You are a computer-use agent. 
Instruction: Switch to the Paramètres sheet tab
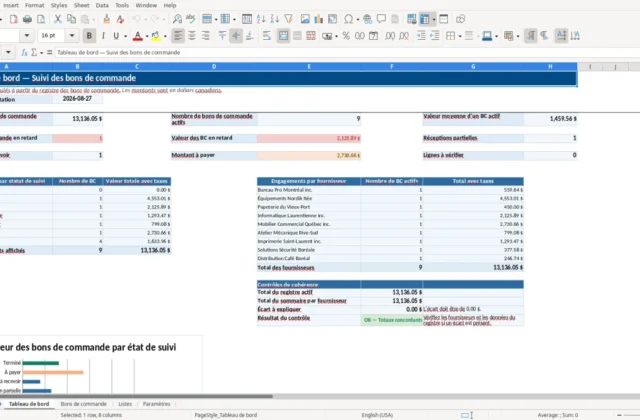(x=156, y=404)
